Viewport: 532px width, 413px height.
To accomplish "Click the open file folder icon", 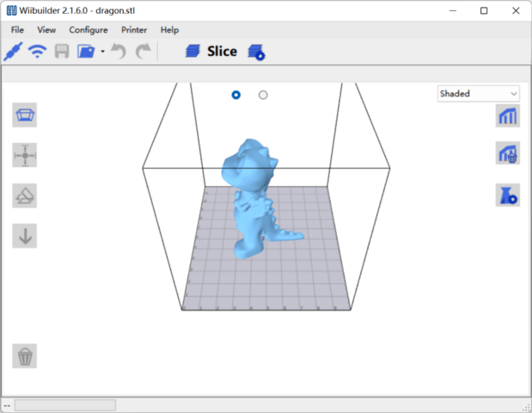I will (x=86, y=51).
